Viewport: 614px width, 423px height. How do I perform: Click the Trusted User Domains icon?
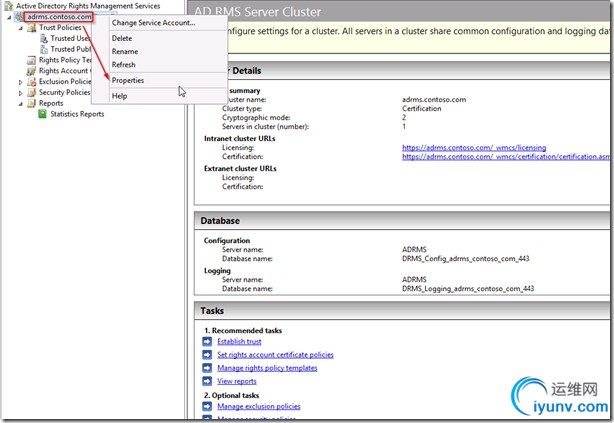[44, 38]
